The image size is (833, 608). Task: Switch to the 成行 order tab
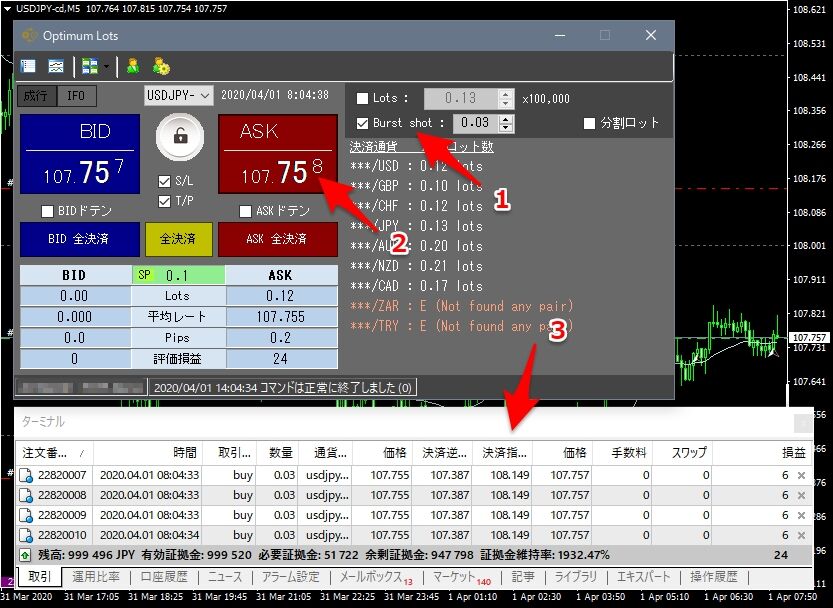coord(36,96)
